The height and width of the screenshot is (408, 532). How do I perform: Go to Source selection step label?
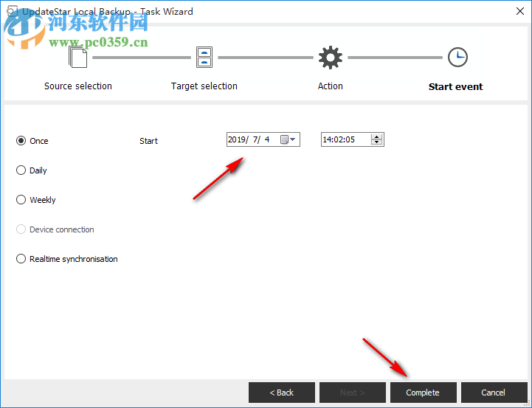pos(78,86)
